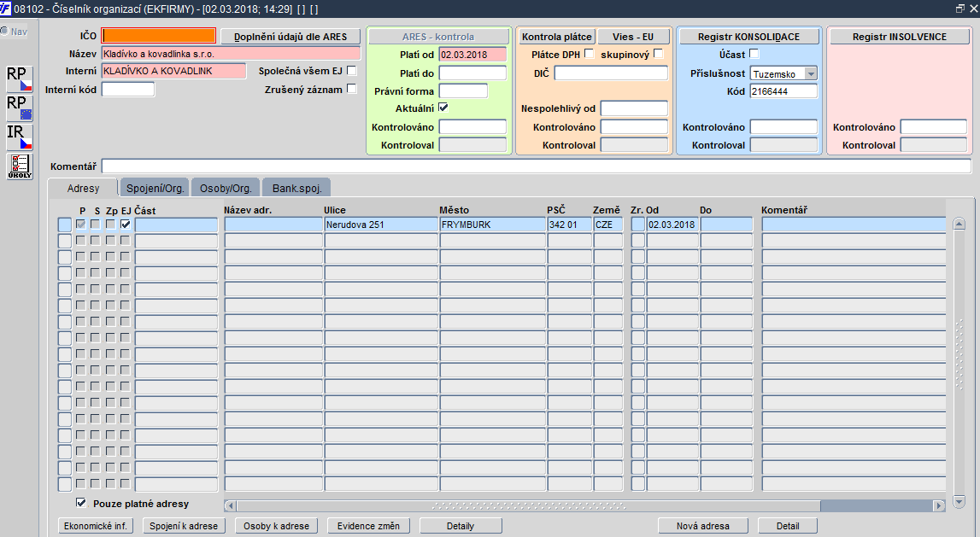Click the vertical scrollbar up arrow
The width and height of the screenshot is (980, 537).
click(x=959, y=224)
